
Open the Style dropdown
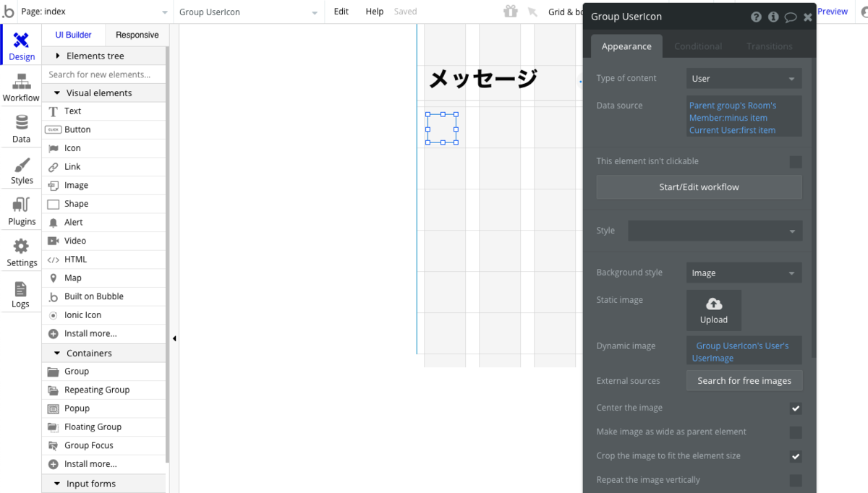click(x=715, y=231)
